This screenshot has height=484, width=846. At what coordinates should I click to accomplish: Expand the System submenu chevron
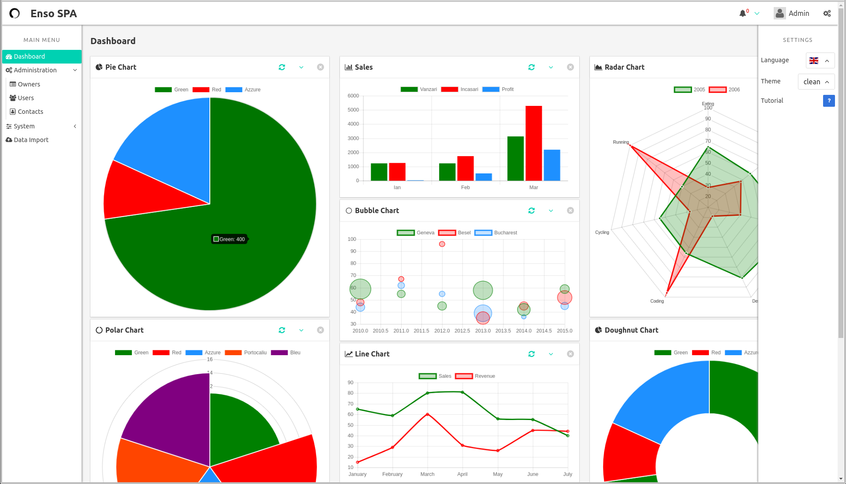click(75, 126)
